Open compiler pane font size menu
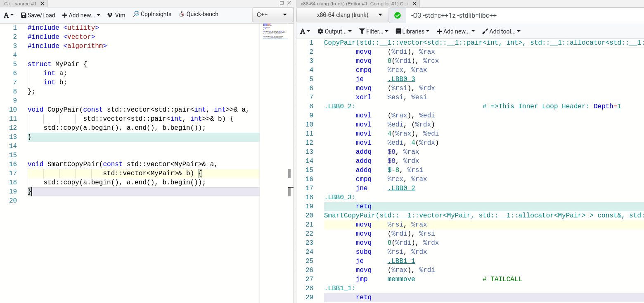The width and height of the screenshot is (644, 303). click(x=305, y=31)
